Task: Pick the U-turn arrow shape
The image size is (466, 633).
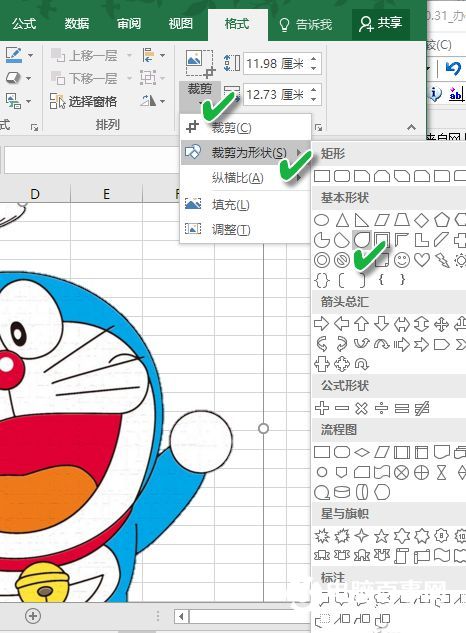Action: click(x=361, y=365)
